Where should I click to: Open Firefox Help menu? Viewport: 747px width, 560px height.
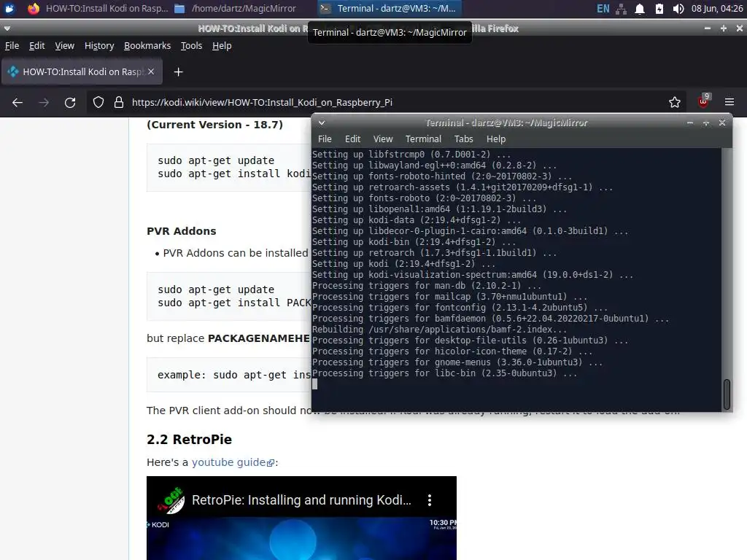[x=222, y=46]
